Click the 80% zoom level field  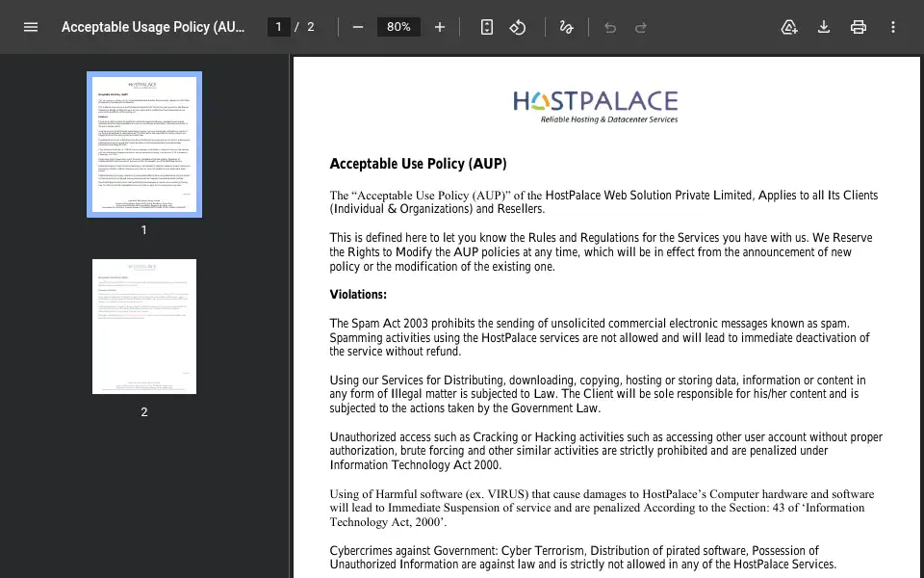coord(398,27)
